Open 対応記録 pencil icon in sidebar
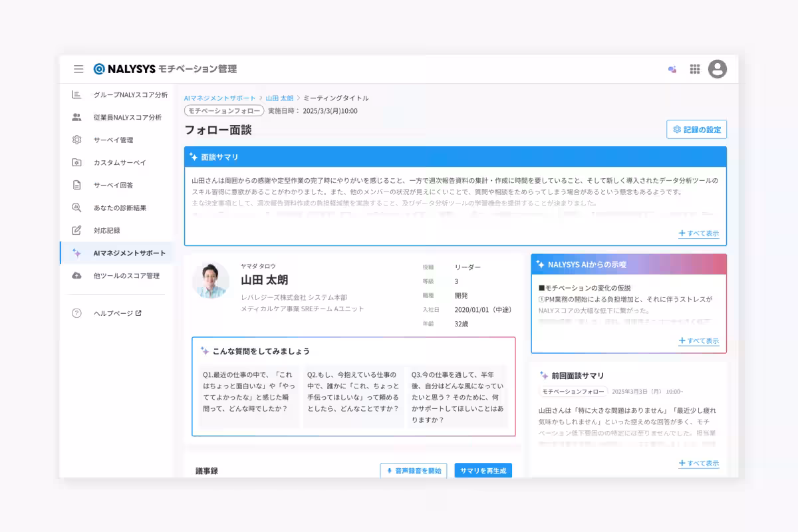 [x=78, y=230]
